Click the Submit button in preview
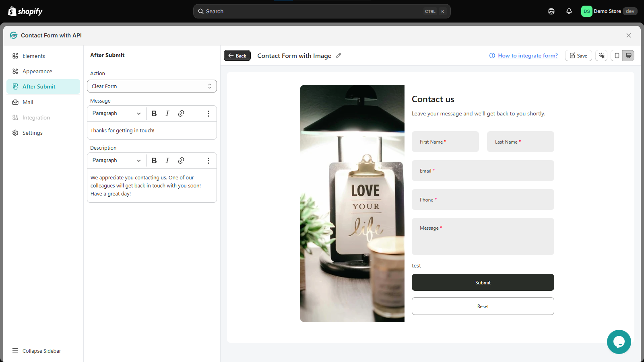Screen dimensions: 644x362 [483, 282]
